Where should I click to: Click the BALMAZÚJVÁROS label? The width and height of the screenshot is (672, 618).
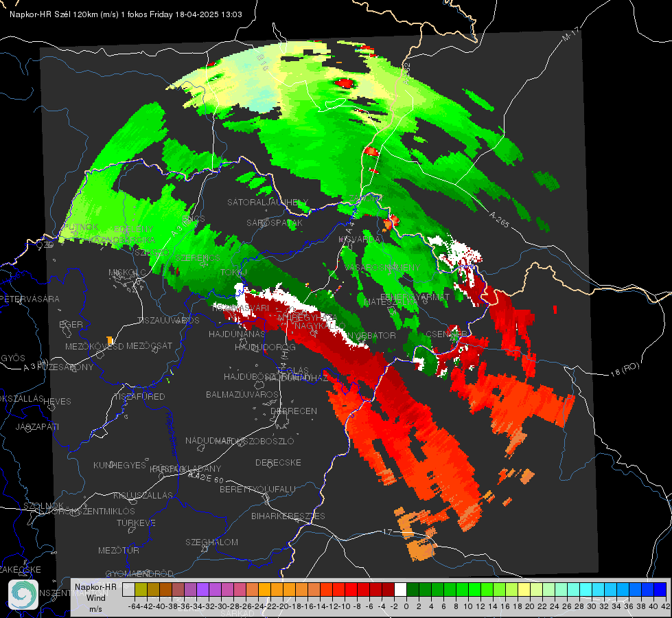tap(242, 394)
